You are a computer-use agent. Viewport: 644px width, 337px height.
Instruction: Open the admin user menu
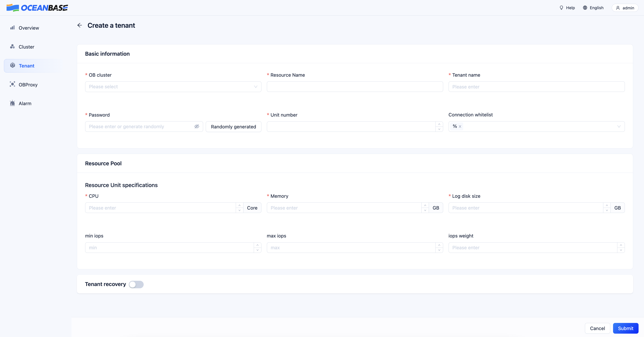coord(625,8)
